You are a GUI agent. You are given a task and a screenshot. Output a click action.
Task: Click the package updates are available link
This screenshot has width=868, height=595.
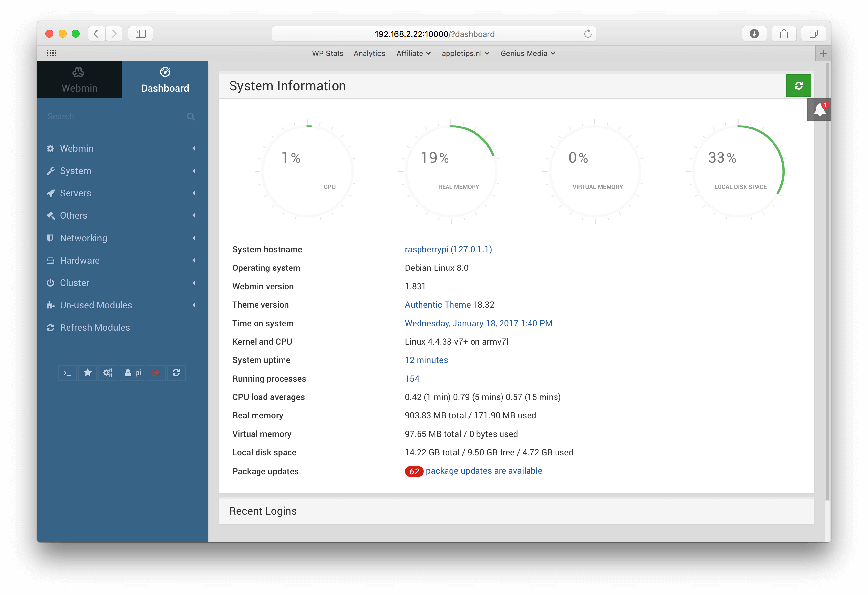(x=484, y=471)
